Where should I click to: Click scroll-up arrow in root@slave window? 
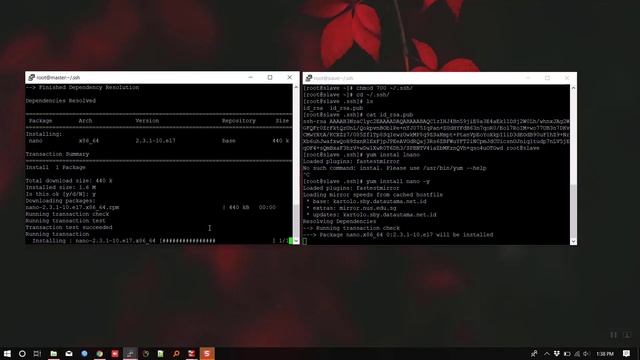pos(573,88)
